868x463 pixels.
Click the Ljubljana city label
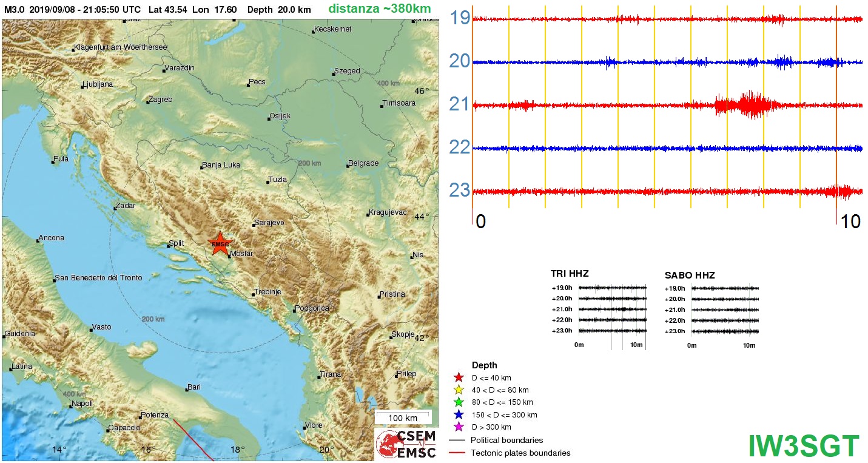97,85
